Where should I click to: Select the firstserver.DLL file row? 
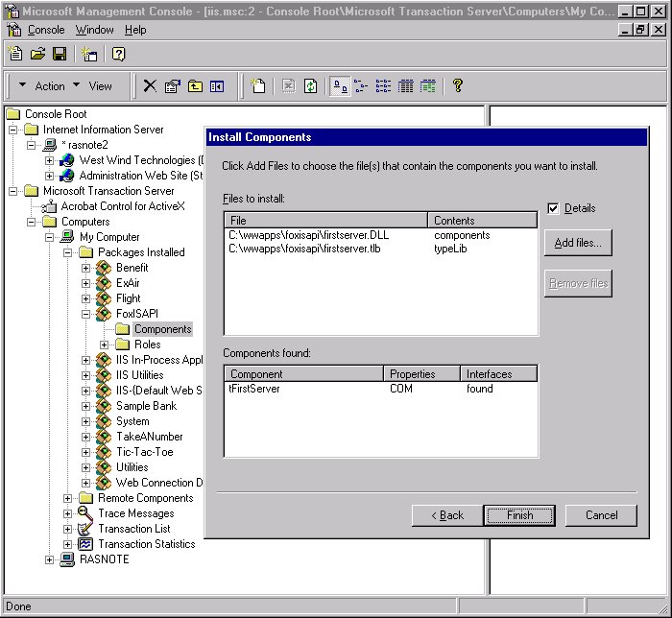coord(380,235)
